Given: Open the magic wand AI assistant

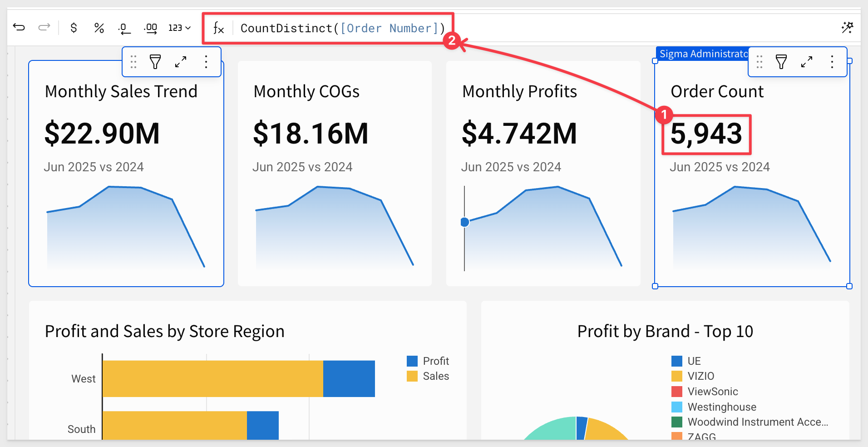Looking at the screenshot, I should [847, 28].
